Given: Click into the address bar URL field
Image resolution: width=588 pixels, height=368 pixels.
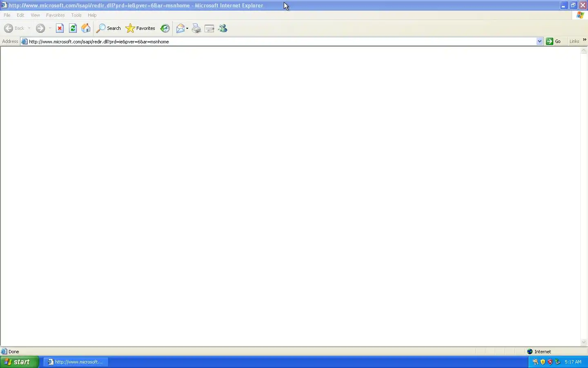Looking at the screenshot, I should click(282, 41).
